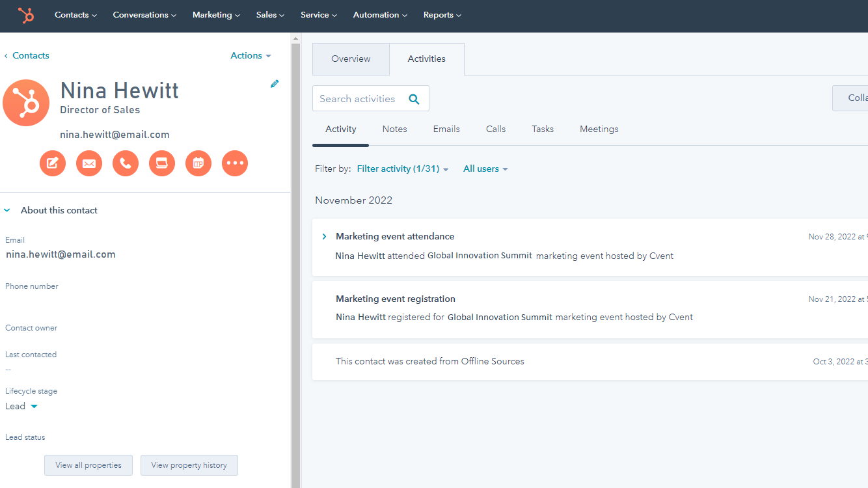Open the Actions dropdown
Screen dimensions: 868x488
(251, 56)
